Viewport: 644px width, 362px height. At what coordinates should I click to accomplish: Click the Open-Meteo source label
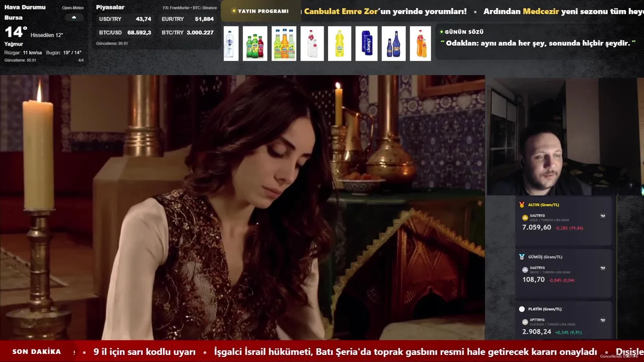tap(73, 8)
